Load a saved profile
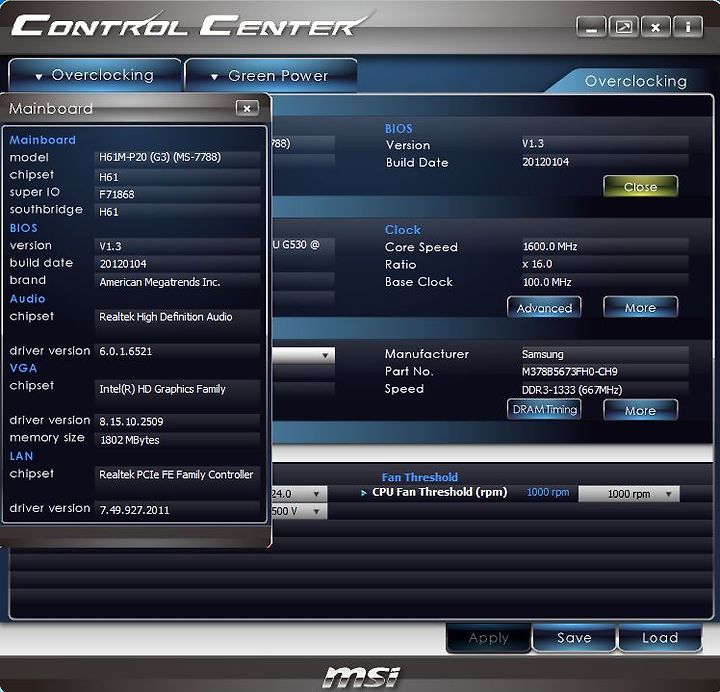720x692 pixels. click(x=660, y=637)
